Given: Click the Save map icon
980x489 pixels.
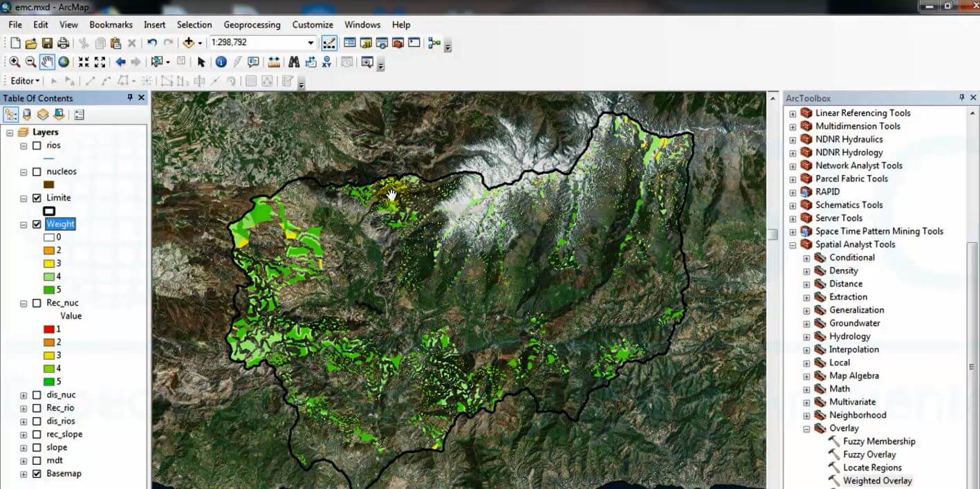Looking at the screenshot, I should click(x=47, y=43).
